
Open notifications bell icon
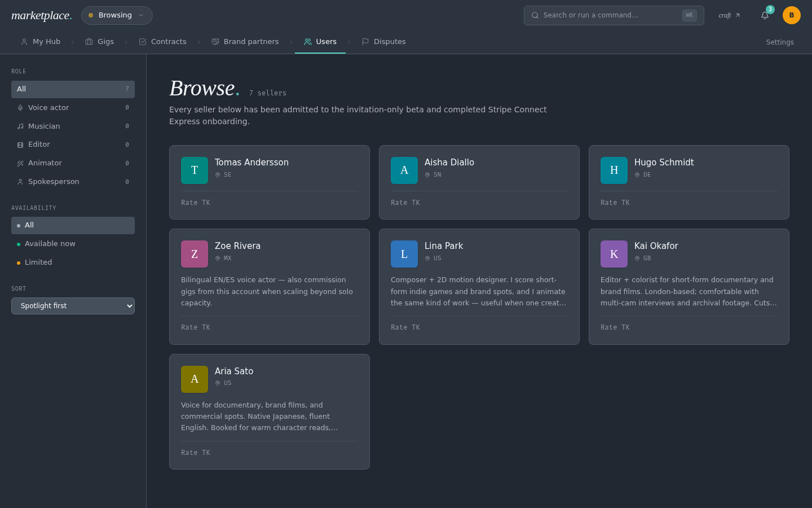point(765,15)
